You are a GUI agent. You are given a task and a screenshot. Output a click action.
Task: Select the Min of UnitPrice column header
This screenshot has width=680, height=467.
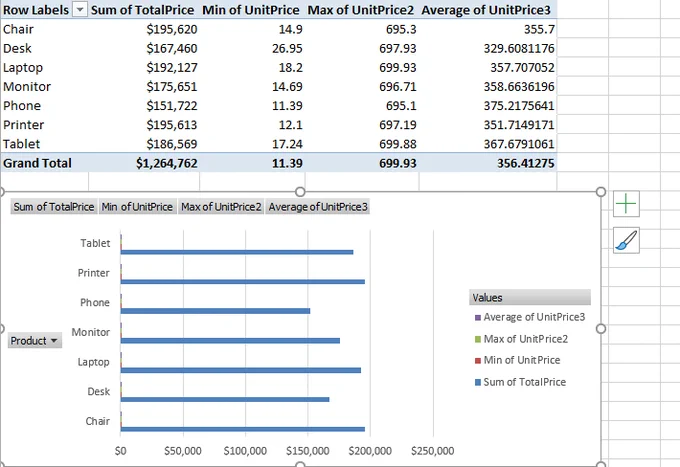(x=252, y=10)
